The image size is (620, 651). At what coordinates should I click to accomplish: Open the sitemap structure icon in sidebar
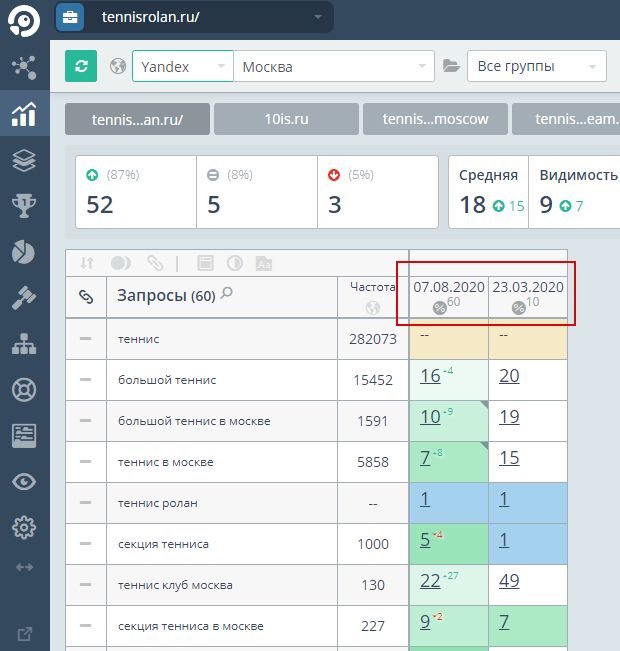point(24,343)
